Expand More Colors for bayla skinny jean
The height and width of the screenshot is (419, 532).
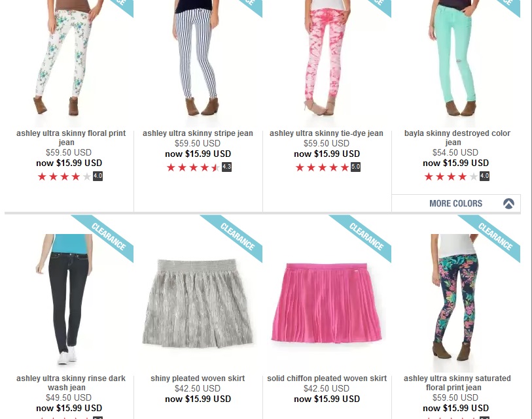456,203
